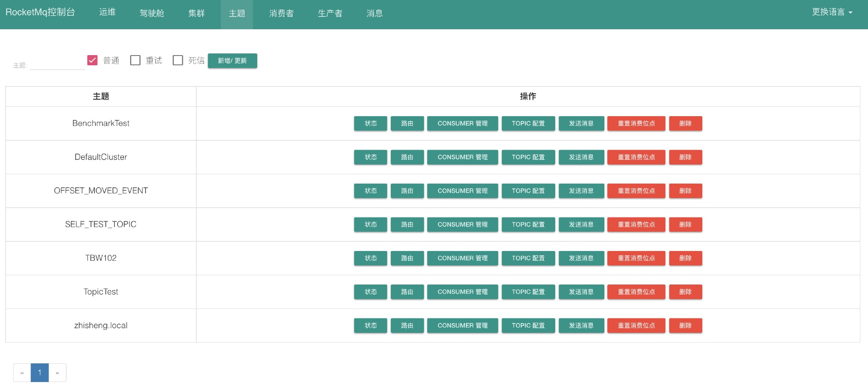Go to next page arrow
868x385 pixels.
[x=57, y=373]
